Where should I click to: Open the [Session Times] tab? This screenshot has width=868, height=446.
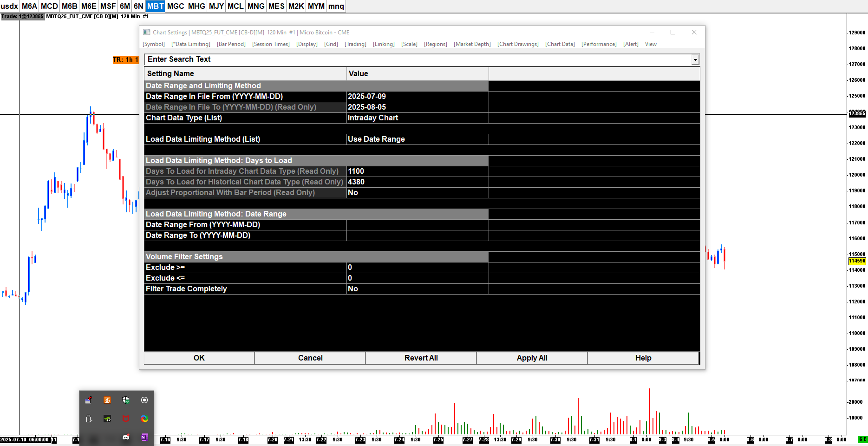271,44
